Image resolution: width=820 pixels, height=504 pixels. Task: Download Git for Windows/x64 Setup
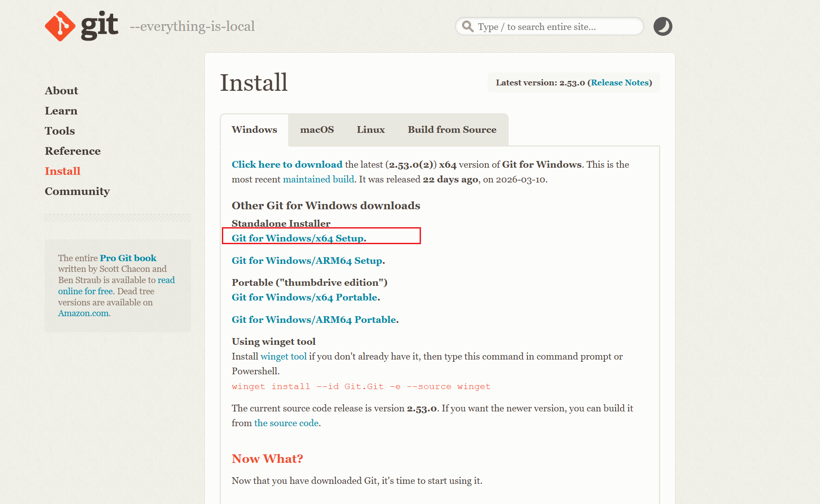click(297, 238)
